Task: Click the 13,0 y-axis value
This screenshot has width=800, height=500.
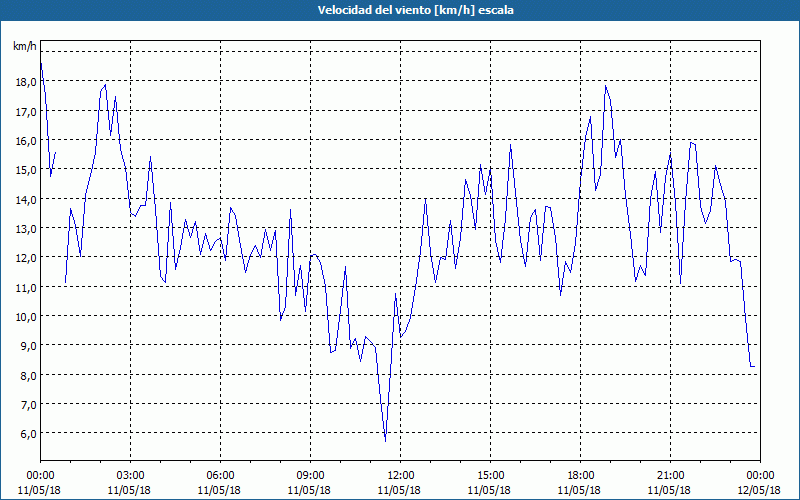Action: pos(27,228)
